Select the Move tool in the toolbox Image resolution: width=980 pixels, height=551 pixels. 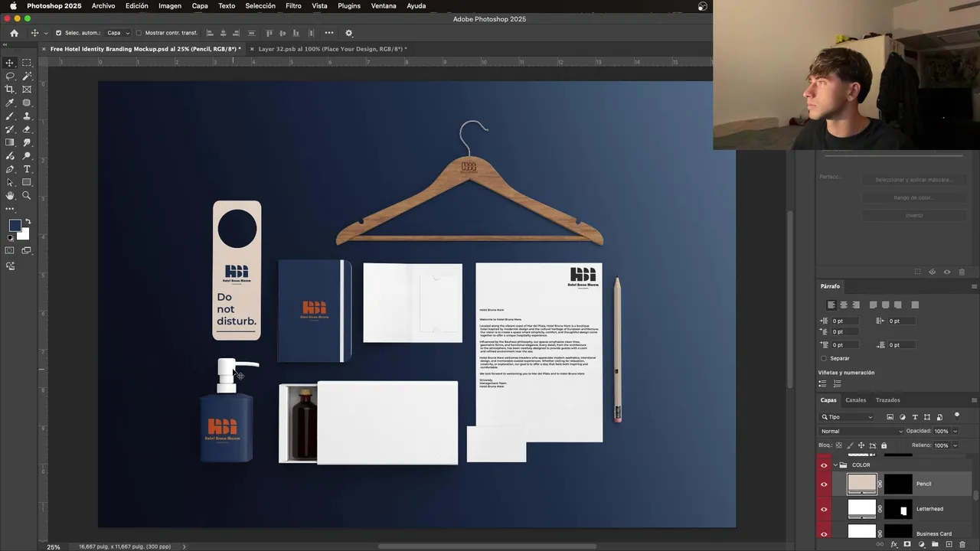9,63
